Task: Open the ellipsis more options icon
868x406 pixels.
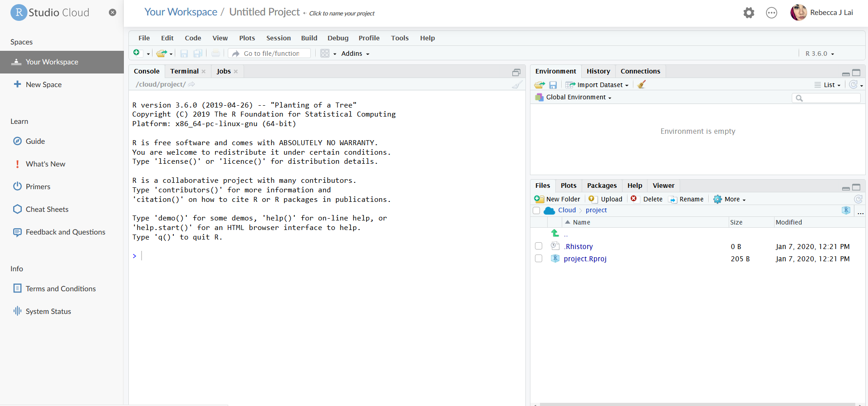Action: pos(771,13)
